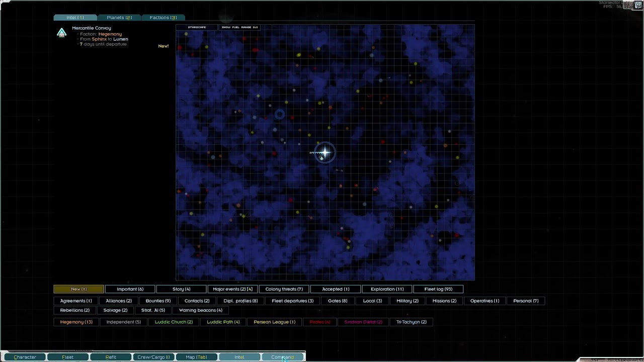Click the Sphinx origin name

coord(99,39)
